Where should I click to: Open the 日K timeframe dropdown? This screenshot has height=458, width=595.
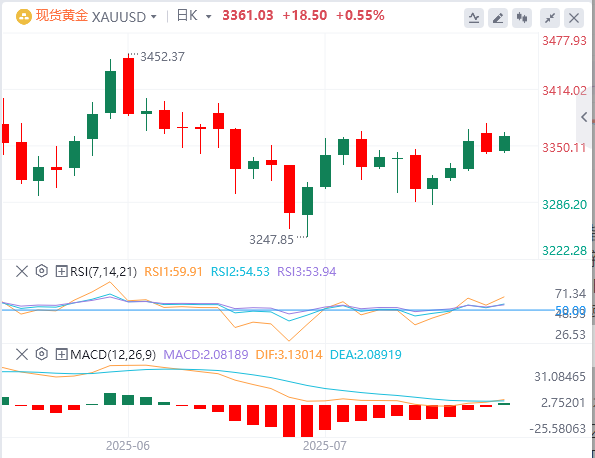[x=208, y=17]
